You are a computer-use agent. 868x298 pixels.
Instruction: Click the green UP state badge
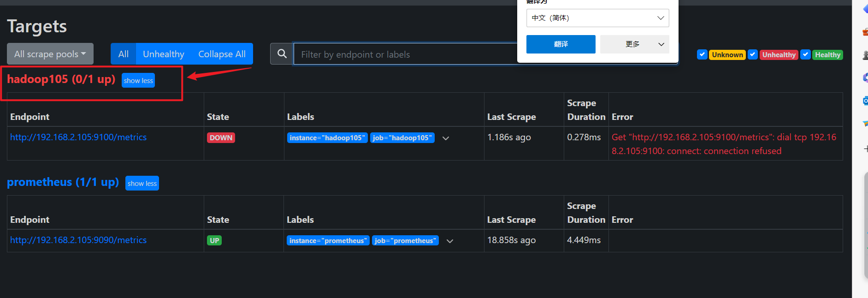pos(214,241)
